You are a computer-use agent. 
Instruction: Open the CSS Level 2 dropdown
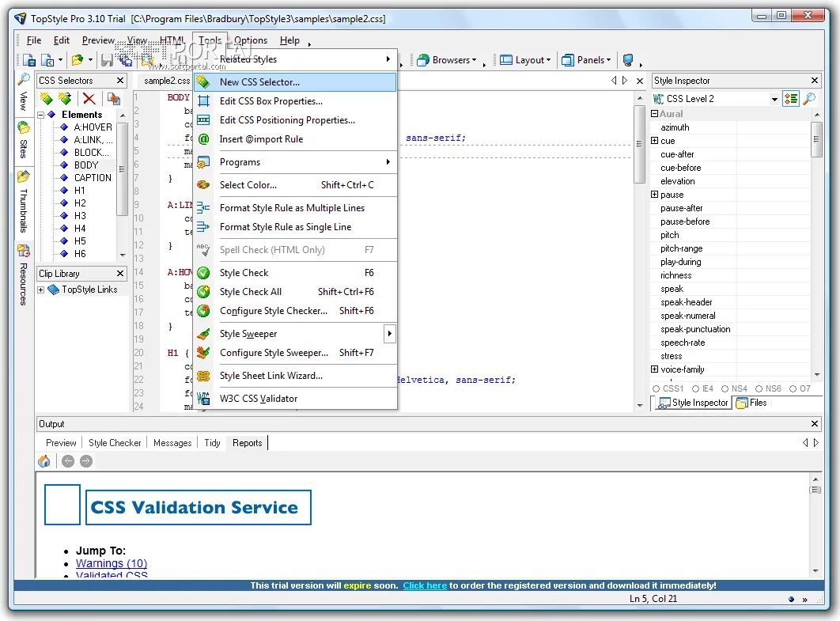coord(774,99)
